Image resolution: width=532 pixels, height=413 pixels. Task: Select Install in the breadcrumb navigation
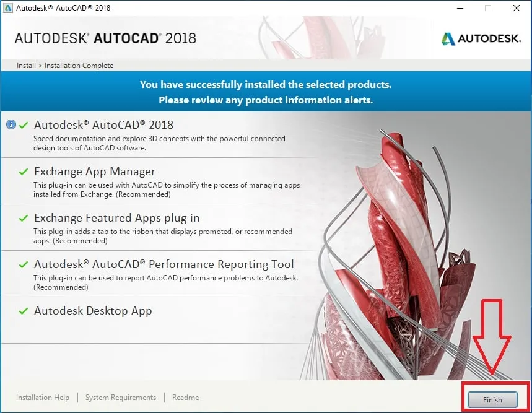pyautogui.click(x=25, y=65)
